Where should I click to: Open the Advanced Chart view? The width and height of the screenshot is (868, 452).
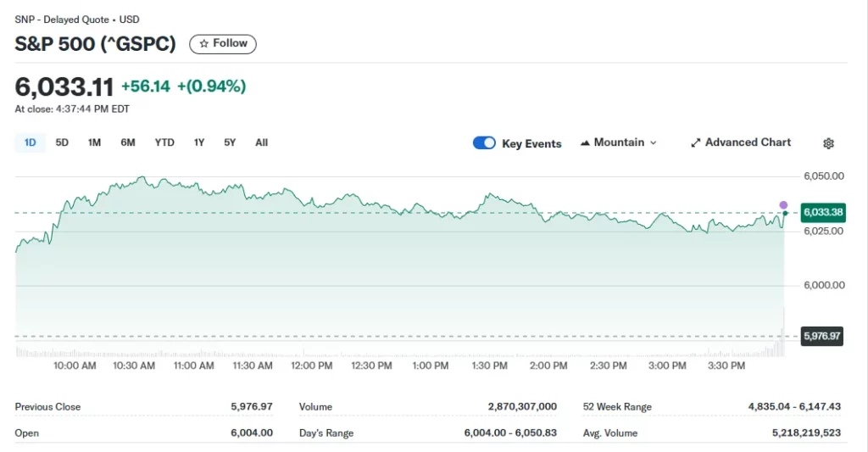[x=741, y=143]
